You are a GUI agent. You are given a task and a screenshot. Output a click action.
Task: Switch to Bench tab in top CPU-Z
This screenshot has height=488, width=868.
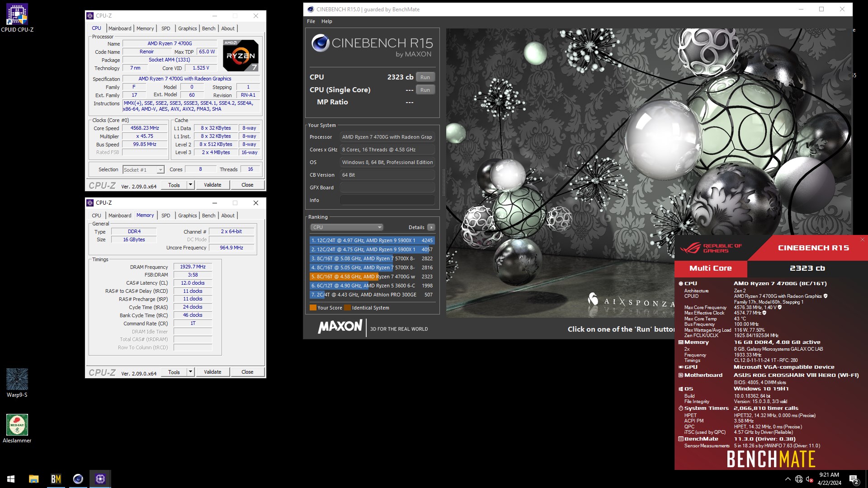(x=208, y=28)
